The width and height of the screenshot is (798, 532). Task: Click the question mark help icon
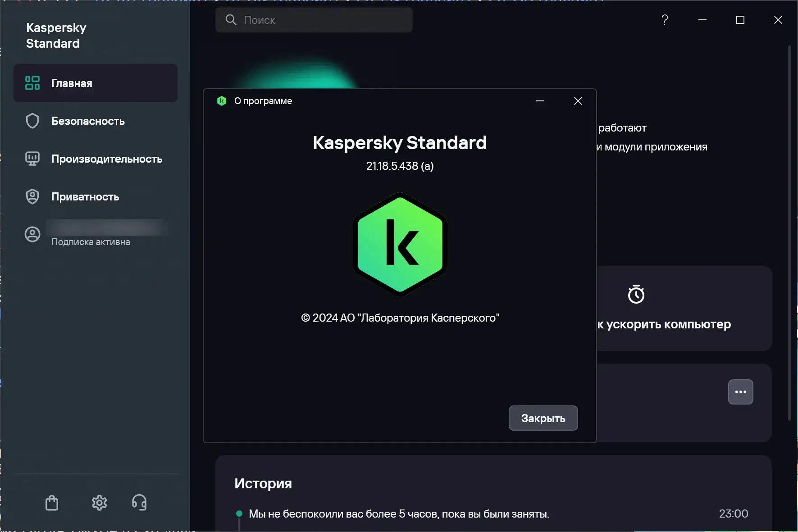pyautogui.click(x=665, y=20)
